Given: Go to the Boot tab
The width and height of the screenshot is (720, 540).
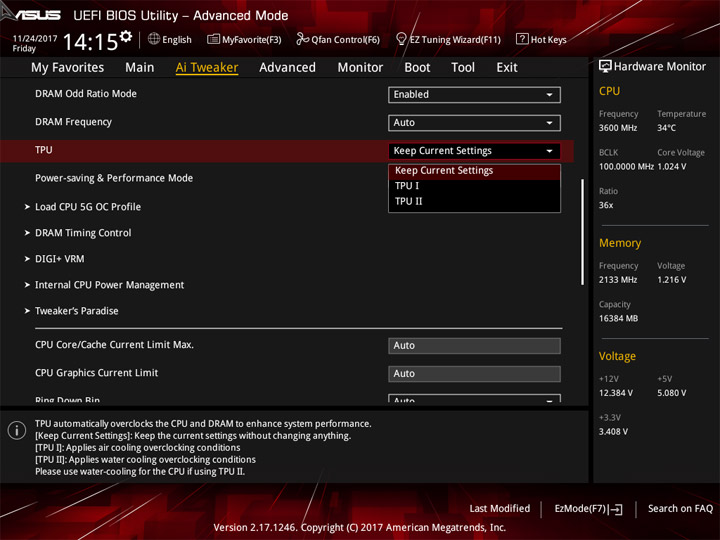Looking at the screenshot, I should click(417, 68).
